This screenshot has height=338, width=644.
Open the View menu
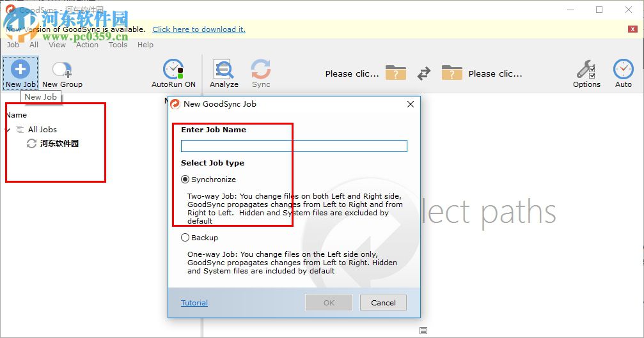click(57, 45)
